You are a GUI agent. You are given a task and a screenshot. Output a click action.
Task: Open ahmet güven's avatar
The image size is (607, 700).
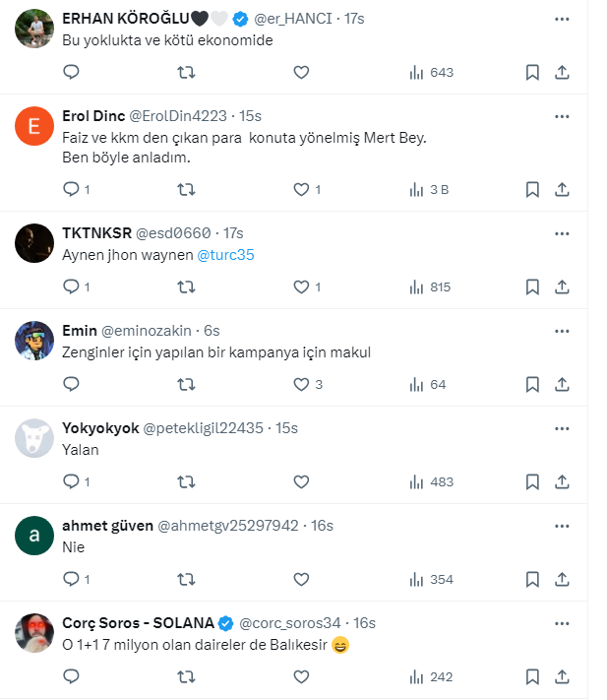pyautogui.click(x=34, y=535)
